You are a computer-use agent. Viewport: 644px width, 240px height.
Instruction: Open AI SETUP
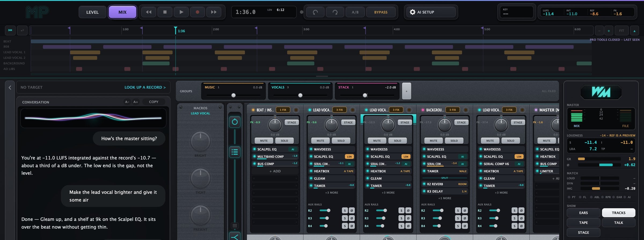tap(431, 12)
